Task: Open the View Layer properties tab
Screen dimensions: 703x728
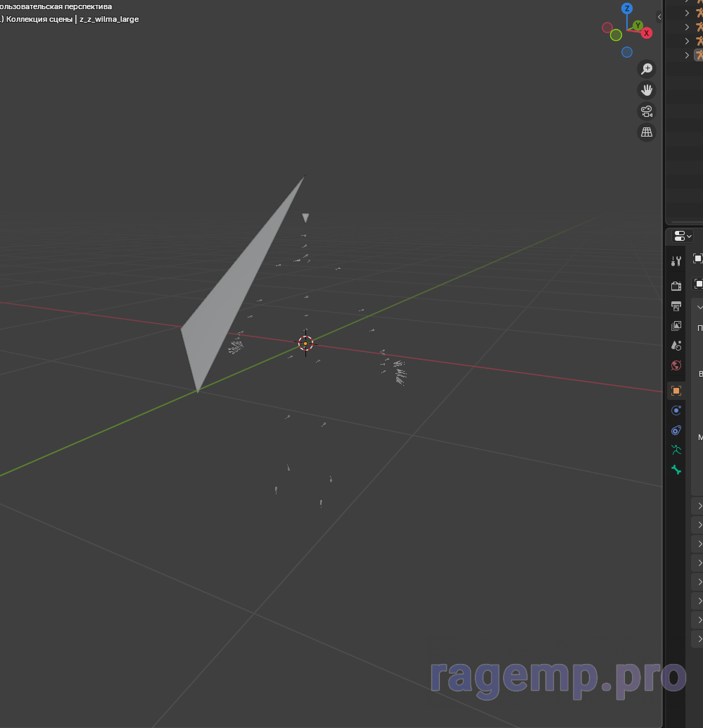Action: pos(676,326)
